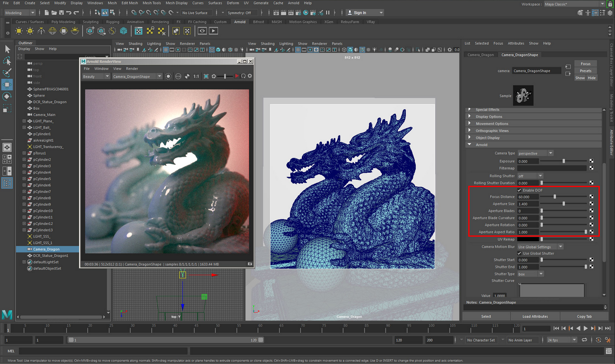Save the scene with the floppy icon
Image resolution: width=615 pixels, height=364 pixels.
(x=61, y=13)
